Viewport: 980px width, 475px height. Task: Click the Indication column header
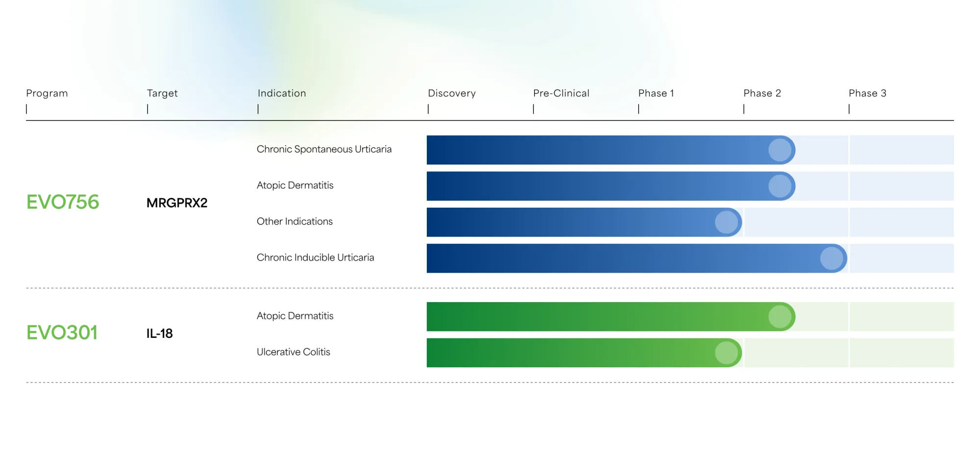coord(282,93)
